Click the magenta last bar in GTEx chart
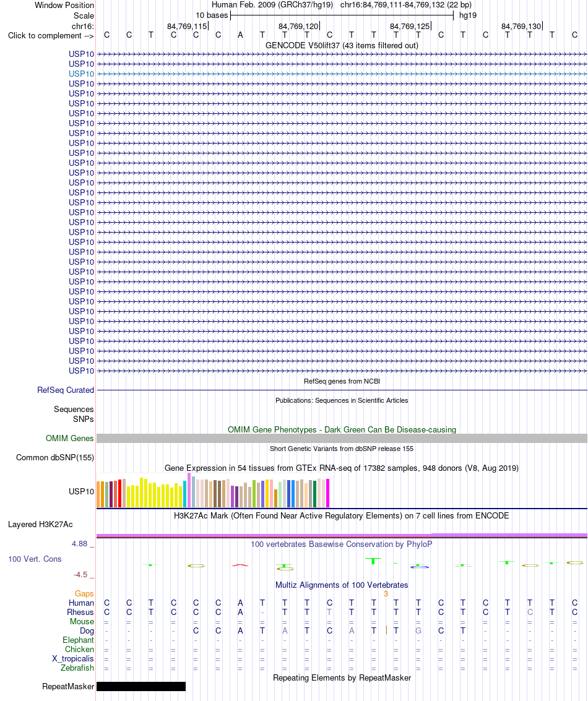This screenshot has height=701, width=588. [x=328, y=493]
